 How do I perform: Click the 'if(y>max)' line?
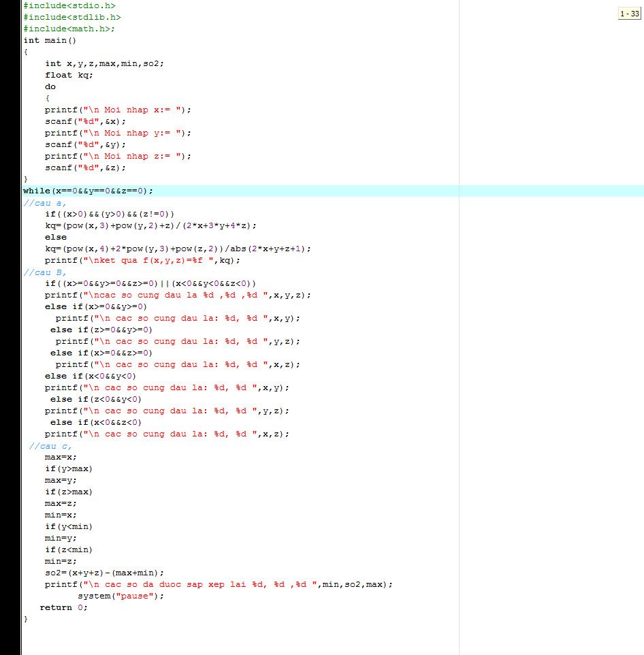click(69, 469)
